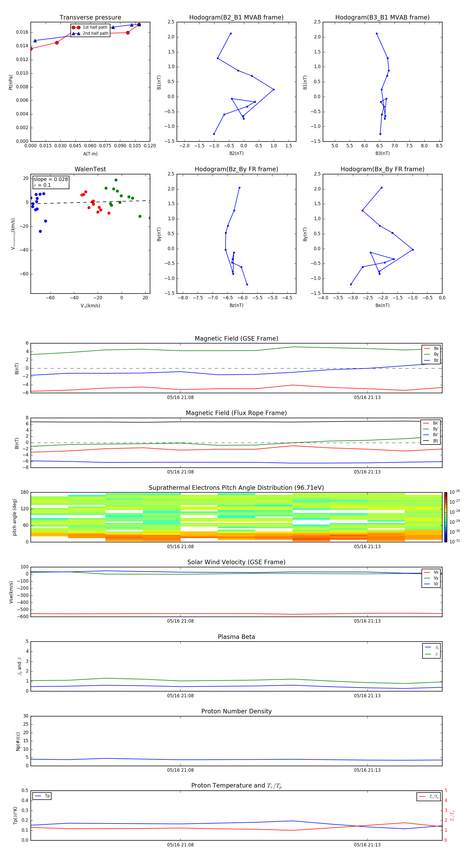The height and width of the screenshot is (868, 473).
Task: Click the βp legend entry in the Plasma Beta panel
Action: [431, 647]
